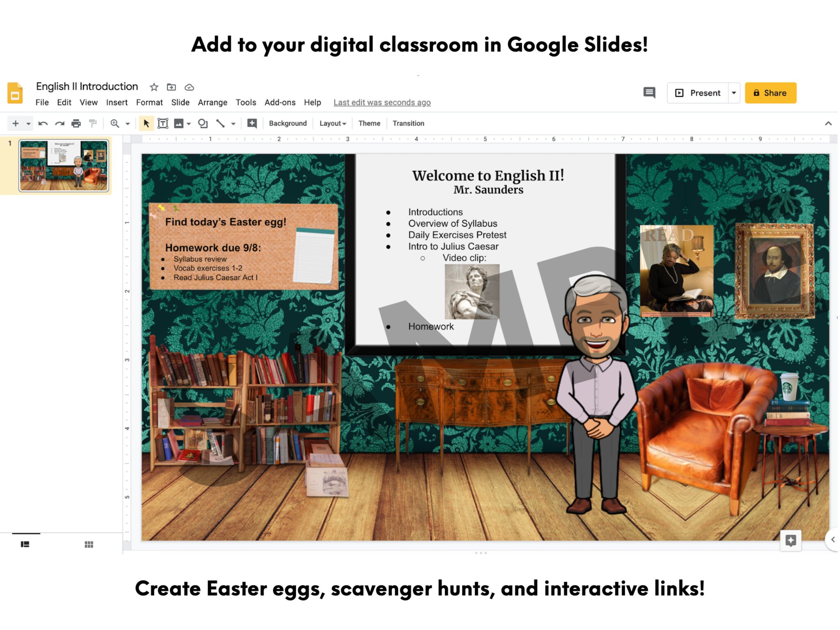Open the Layout dropdown
This screenshot has width=840, height=630.
[x=332, y=123]
